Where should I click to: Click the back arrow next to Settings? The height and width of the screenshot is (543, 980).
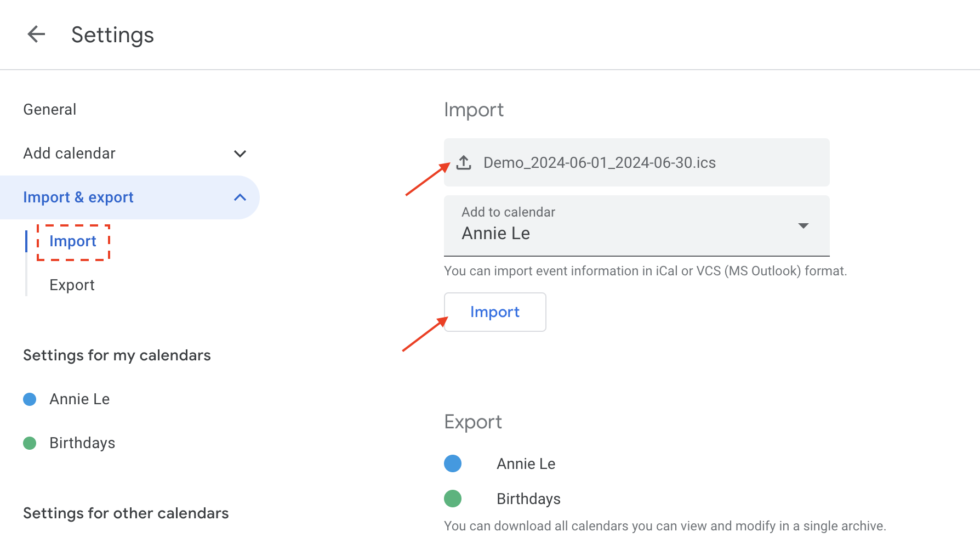click(x=36, y=35)
